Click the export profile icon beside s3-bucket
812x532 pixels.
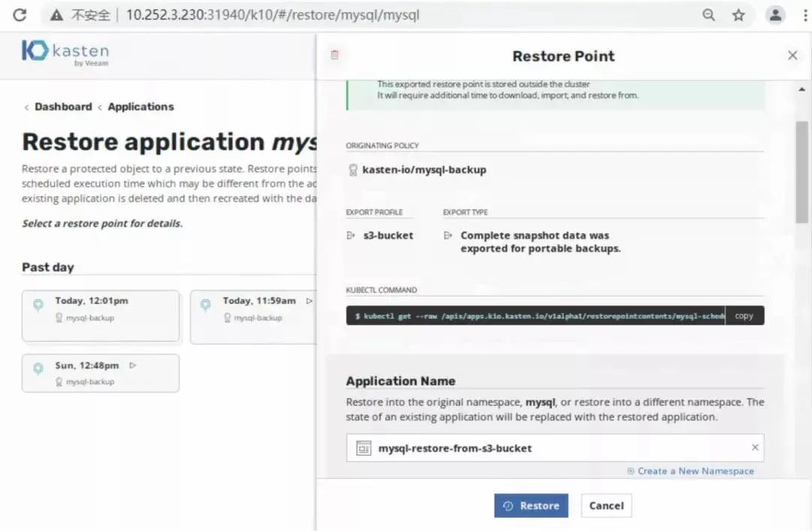[350, 236]
